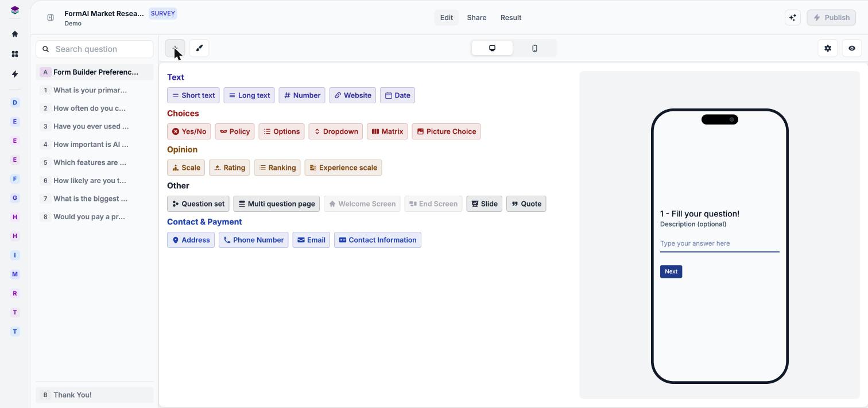The width and height of the screenshot is (868, 408).
Task: Click the lightning bolt icon in left rail
Action: click(x=15, y=74)
